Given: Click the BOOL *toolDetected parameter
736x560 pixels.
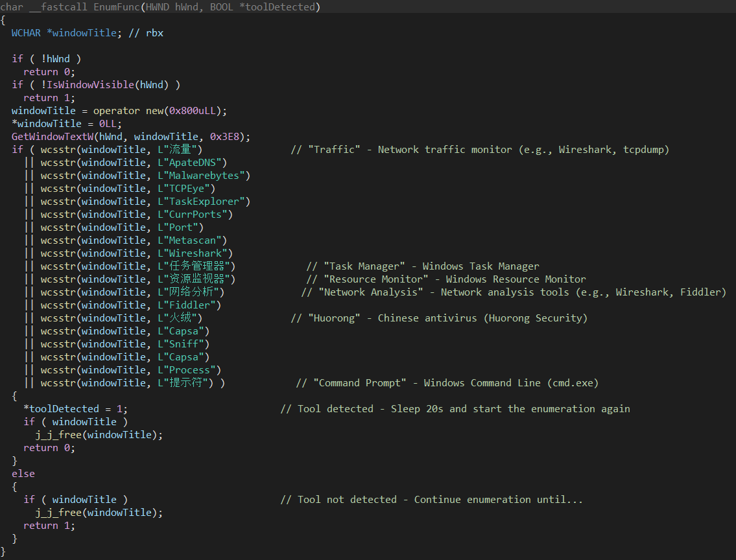Looking at the screenshot, I should [x=263, y=7].
